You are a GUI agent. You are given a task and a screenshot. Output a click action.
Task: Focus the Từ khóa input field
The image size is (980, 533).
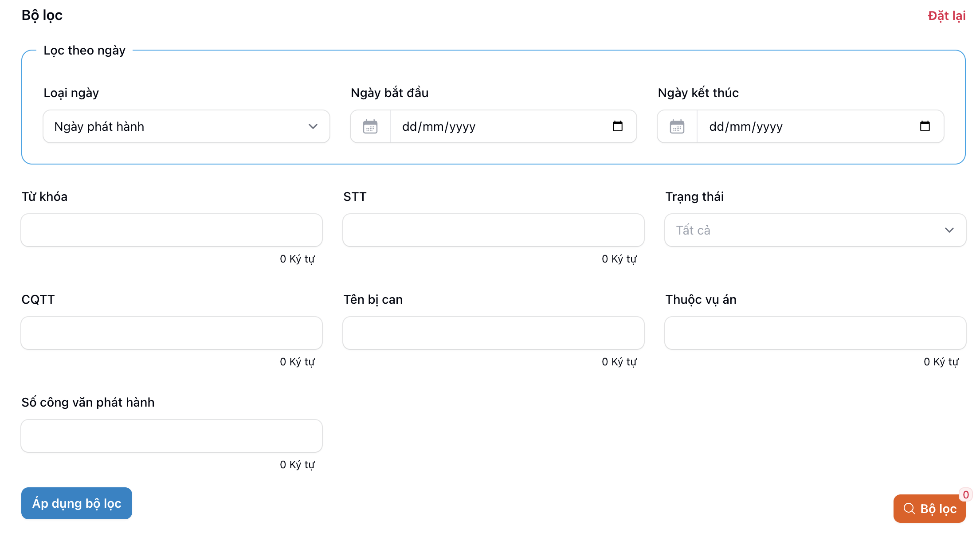(x=172, y=230)
